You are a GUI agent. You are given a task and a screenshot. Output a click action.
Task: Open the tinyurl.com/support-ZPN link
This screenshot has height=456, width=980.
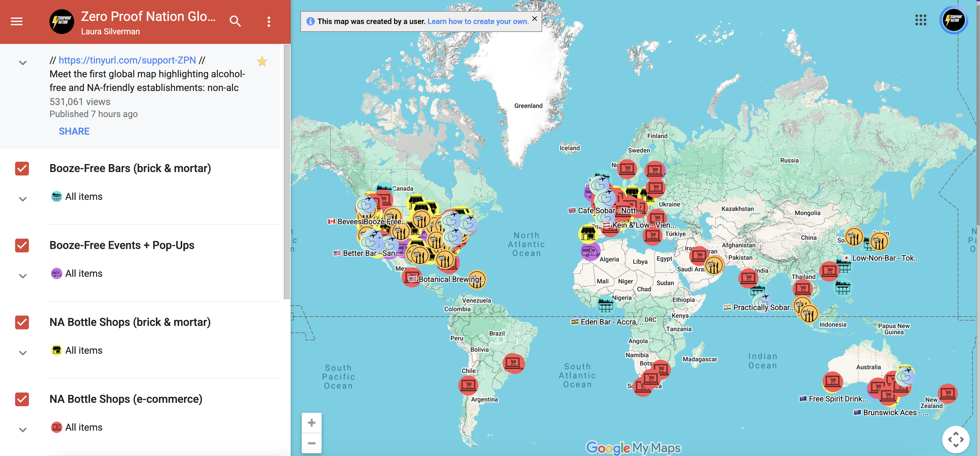[x=127, y=60]
